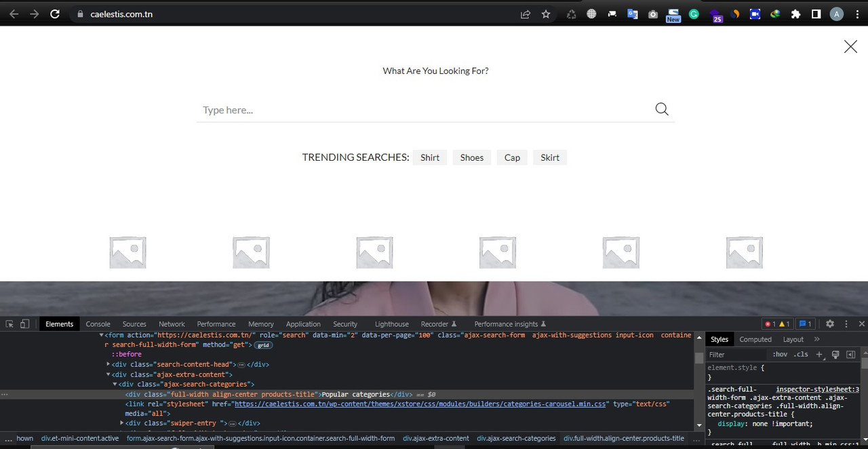Open the issues counter badge
The image size is (868, 449).
click(805, 324)
